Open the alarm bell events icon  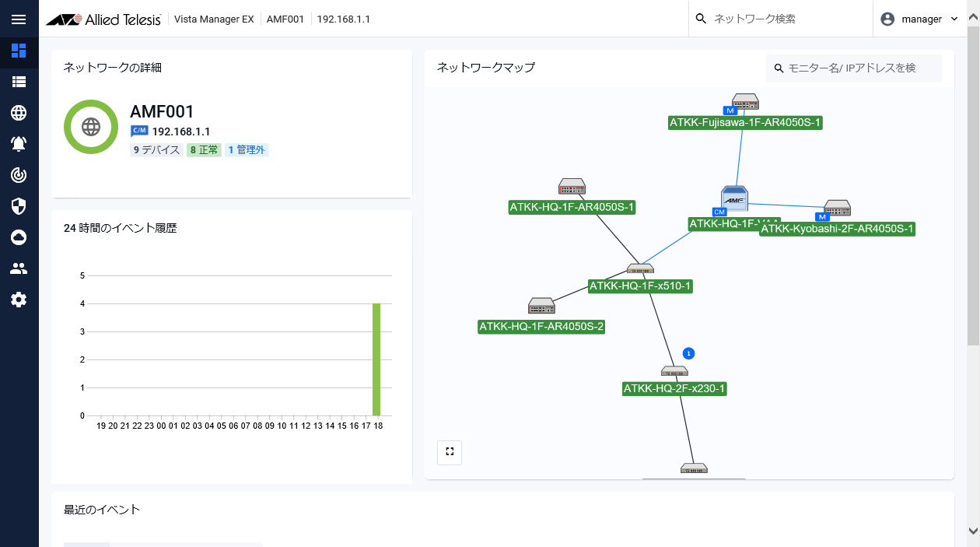point(19,144)
